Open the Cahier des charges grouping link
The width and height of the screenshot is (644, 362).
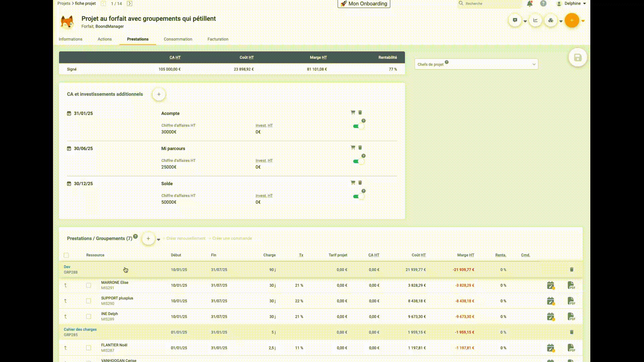pyautogui.click(x=80, y=329)
